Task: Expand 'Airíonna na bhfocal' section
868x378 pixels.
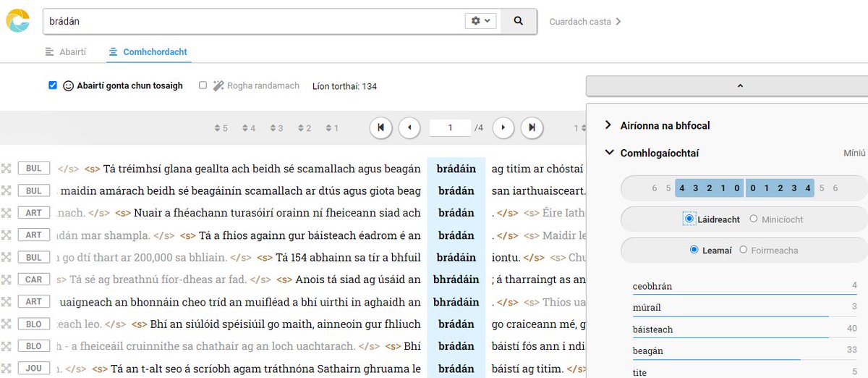Action: coord(658,125)
